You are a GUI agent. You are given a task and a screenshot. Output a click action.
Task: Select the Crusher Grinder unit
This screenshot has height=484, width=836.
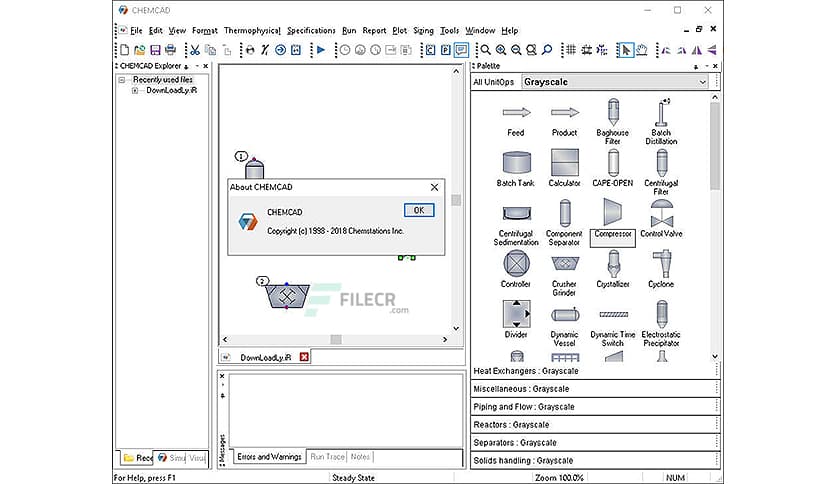[565, 276]
